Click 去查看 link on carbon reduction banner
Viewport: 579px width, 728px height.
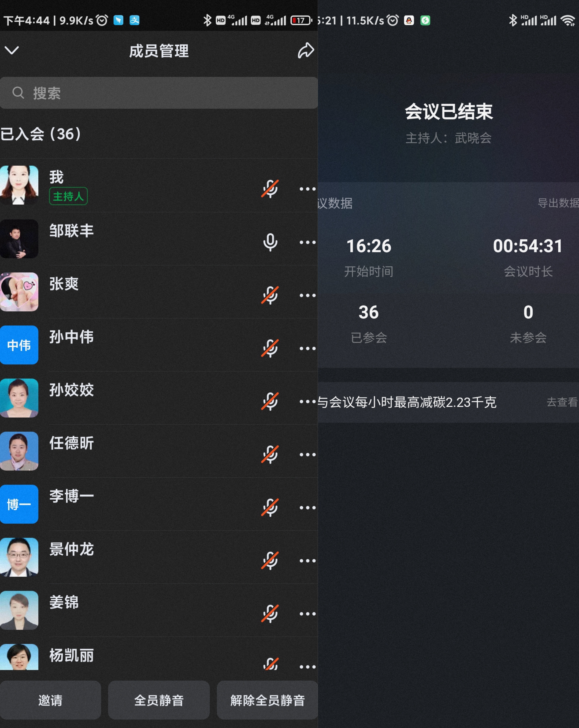coord(562,402)
